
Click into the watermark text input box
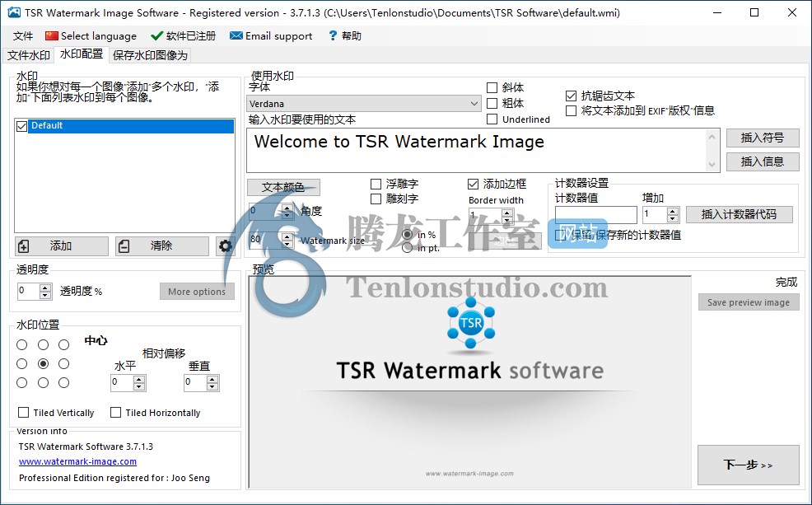[477, 151]
